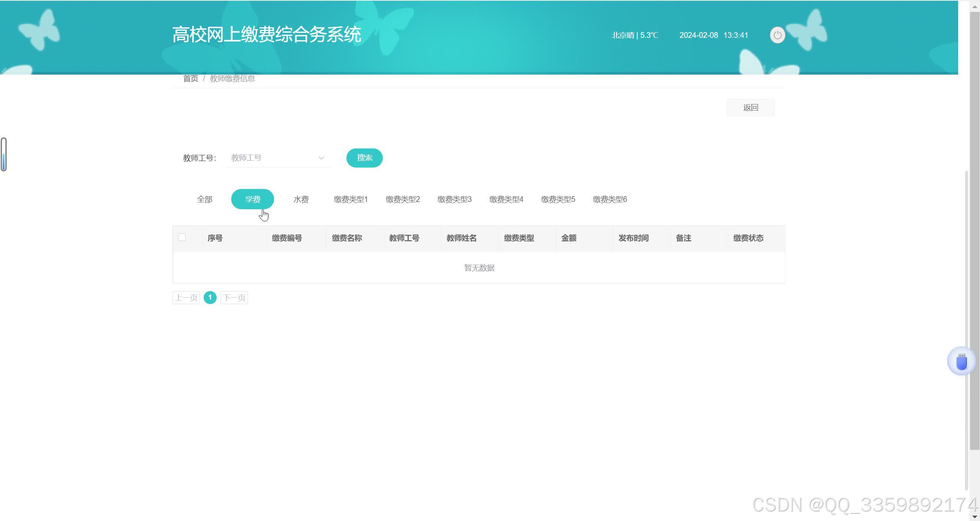This screenshot has height=521, width=980.
Task: Select the 缴费类型4 tab
Action: pyautogui.click(x=506, y=199)
